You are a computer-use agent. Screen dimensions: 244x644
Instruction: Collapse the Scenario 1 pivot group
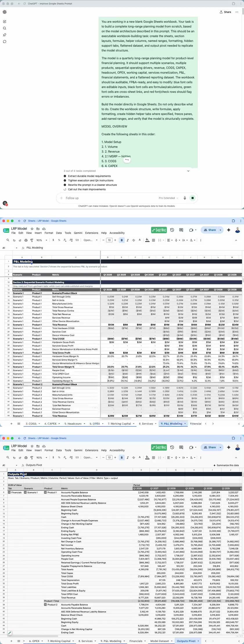25,493
